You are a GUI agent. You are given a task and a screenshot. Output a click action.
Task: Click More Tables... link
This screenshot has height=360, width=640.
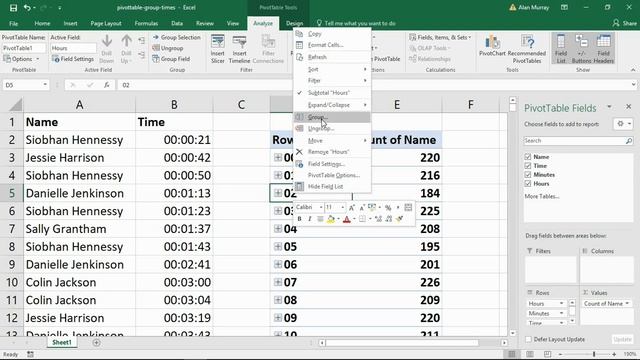(542, 196)
